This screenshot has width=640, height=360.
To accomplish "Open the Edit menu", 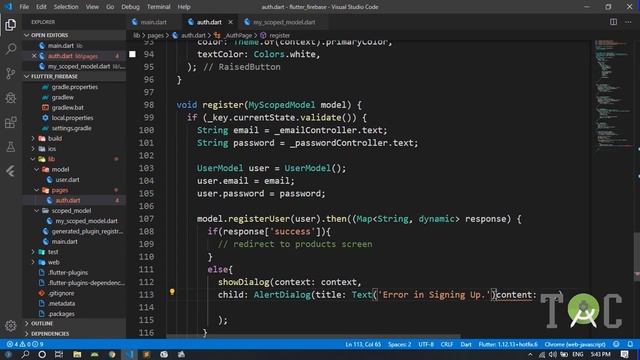I will click(41, 7).
